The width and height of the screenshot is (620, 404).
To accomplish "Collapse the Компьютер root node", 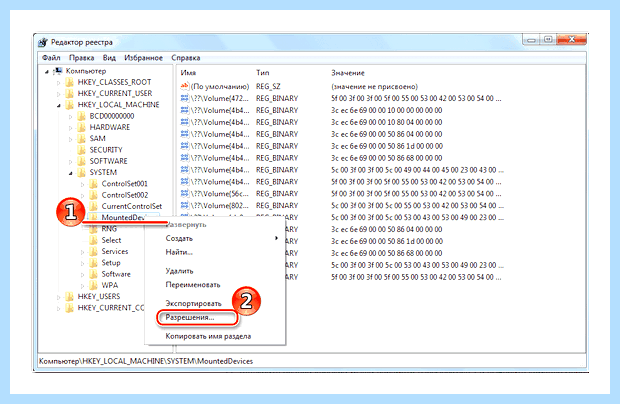I will [47, 72].
